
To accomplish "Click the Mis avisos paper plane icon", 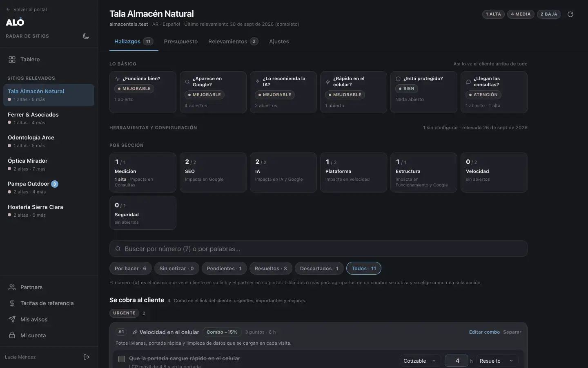I will click(12, 319).
